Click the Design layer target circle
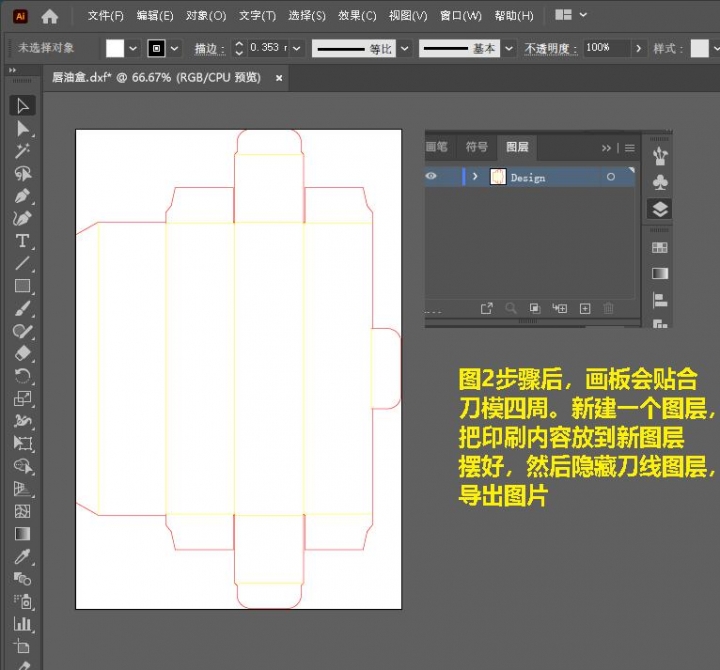The width and height of the screenshot is (720, 670). pos(611,177)
